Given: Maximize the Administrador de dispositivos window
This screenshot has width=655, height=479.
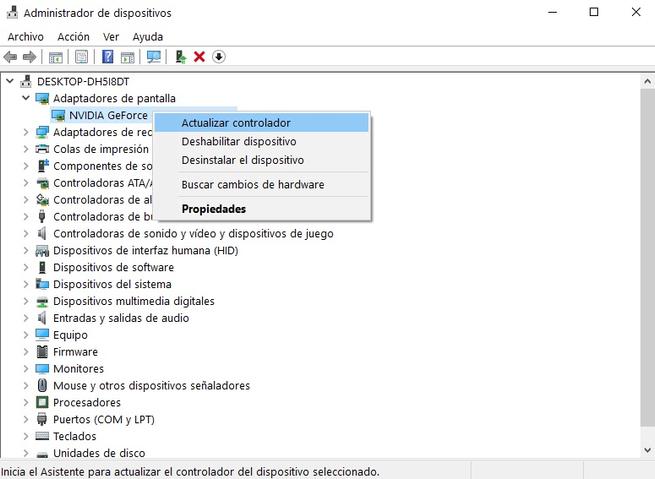Looking at the screenshot, I should pyautogui.click(x=594, y=13).
